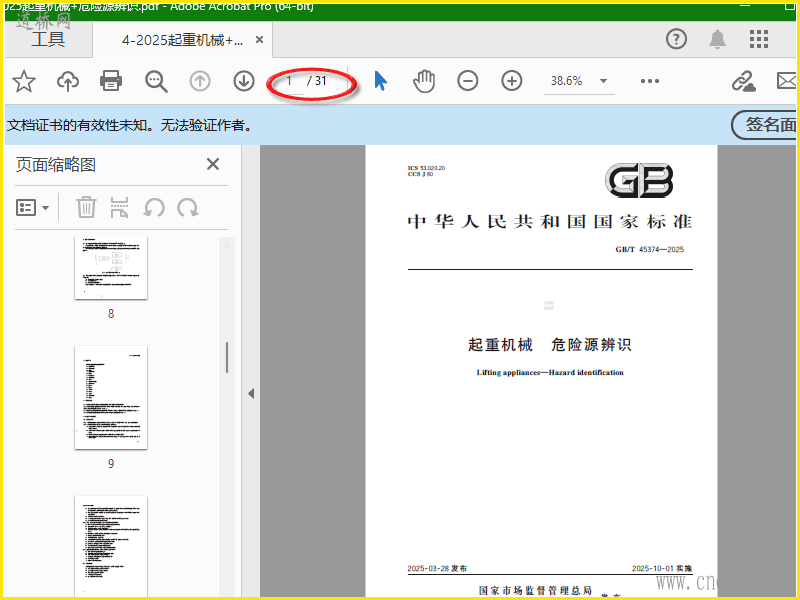Switch to the 工具 tab
The width and height of the screenshot is (800, 600).
click(x=48, y=39)
